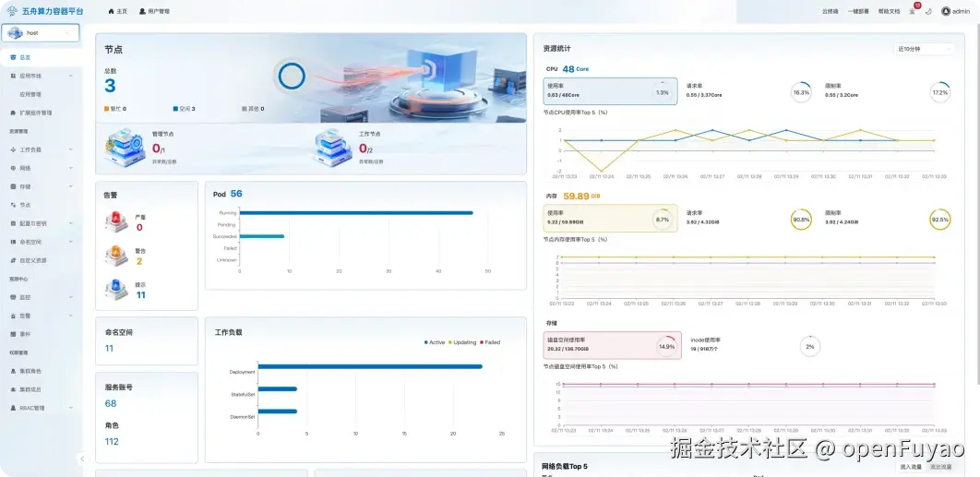Viewport: 980px width, 477px height.
Task: Toggle the Updating legend item
Action: point(462,342)
